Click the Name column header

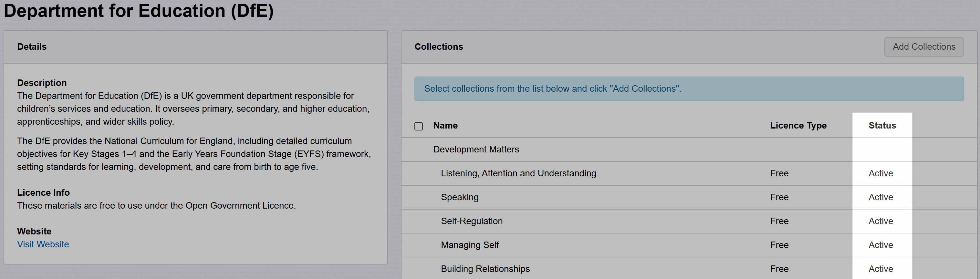445,125
